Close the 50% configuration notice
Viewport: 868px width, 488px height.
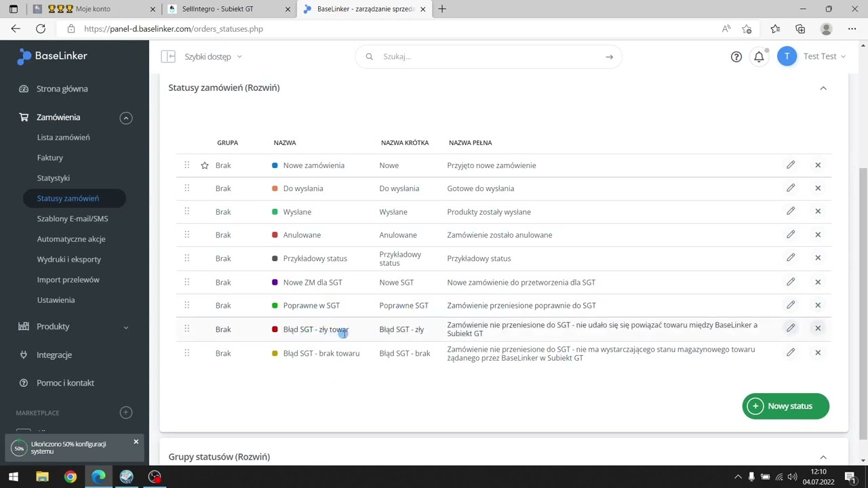click(x=136, y=442)
